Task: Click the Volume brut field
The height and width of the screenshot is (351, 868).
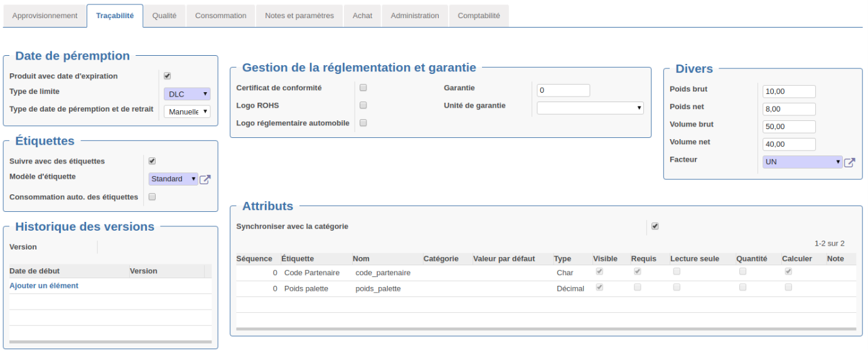Action: (x=789, y=127)
